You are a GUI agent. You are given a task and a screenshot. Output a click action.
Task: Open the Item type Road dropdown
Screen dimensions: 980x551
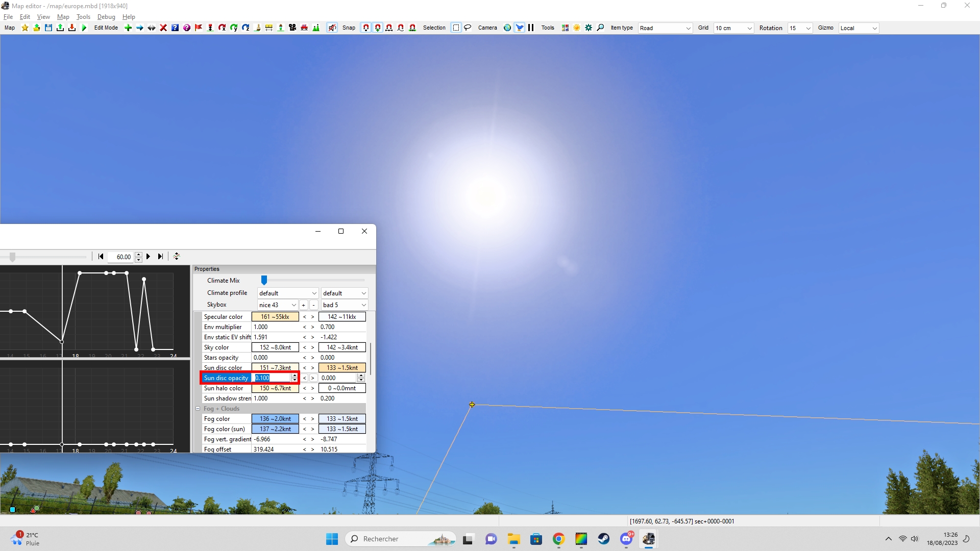[x=665, y=28]
